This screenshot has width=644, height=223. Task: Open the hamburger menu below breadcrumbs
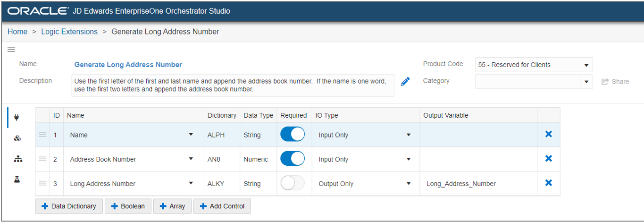pos(11,50)
